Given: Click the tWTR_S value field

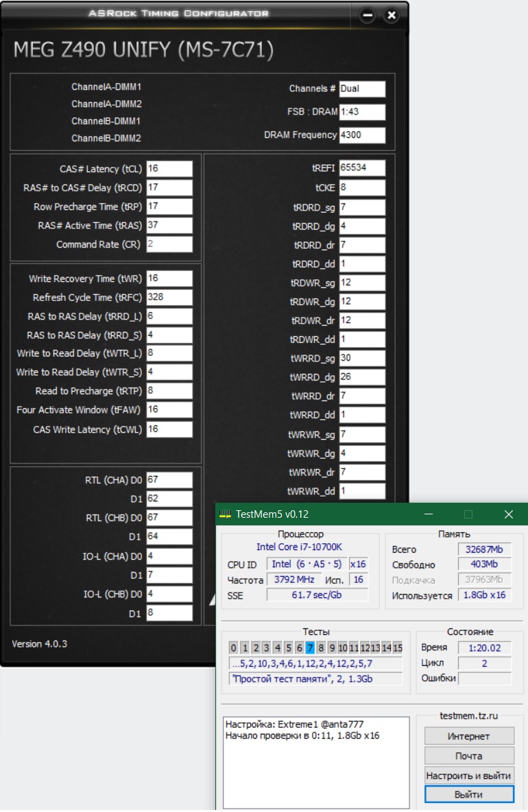Looking at the screenshot, I should (169, 372).
